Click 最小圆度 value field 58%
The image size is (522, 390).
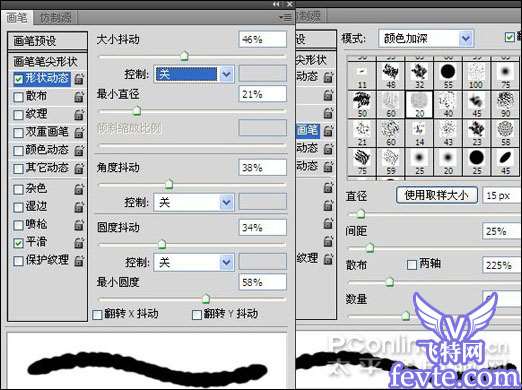pos(263,282)
